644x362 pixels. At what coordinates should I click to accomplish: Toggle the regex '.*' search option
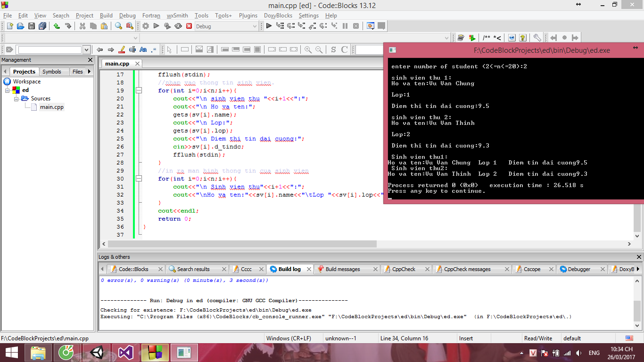[x=154, y=49]
